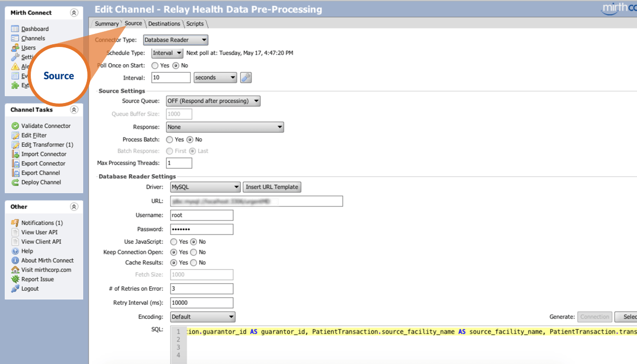Click the Export Connector icon
The width and height of the screenshot is (637, 364).
pyautogui.click(x=15, y=163)
